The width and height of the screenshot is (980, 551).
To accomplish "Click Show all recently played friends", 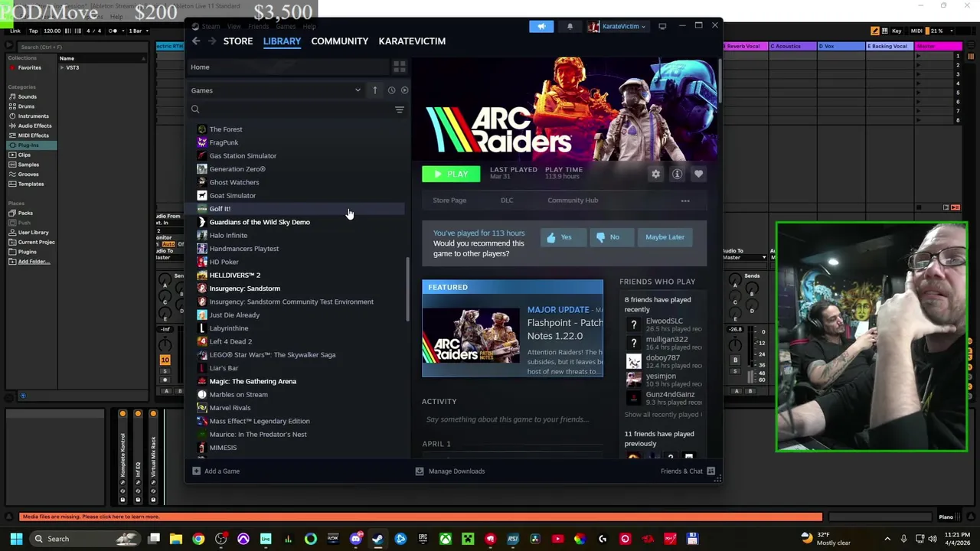I will [x=662, y=415].
